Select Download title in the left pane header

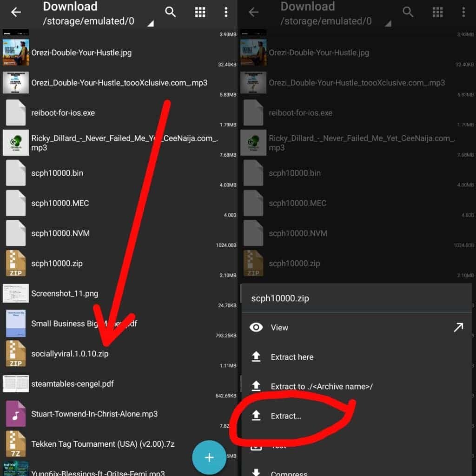[70, 7]
